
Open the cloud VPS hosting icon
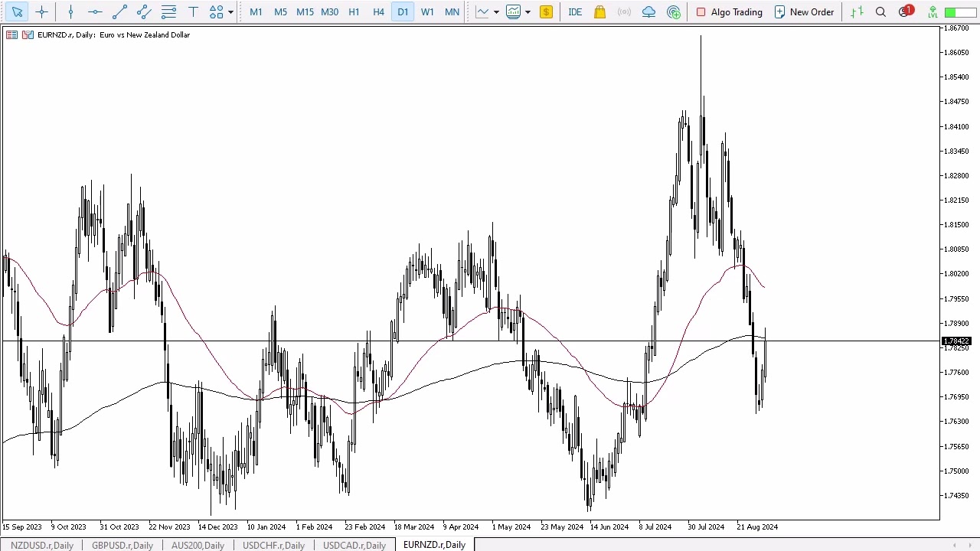click(648, 11)
